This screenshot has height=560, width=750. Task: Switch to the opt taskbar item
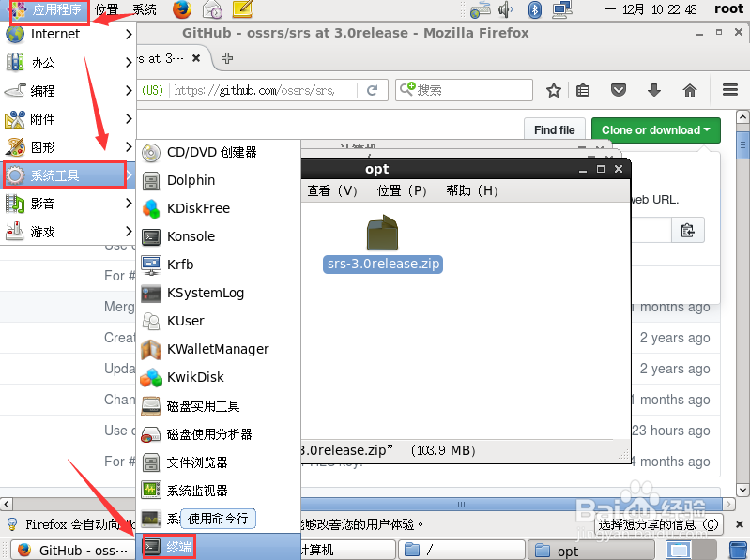pyautogui.click(x=592, y=551)
